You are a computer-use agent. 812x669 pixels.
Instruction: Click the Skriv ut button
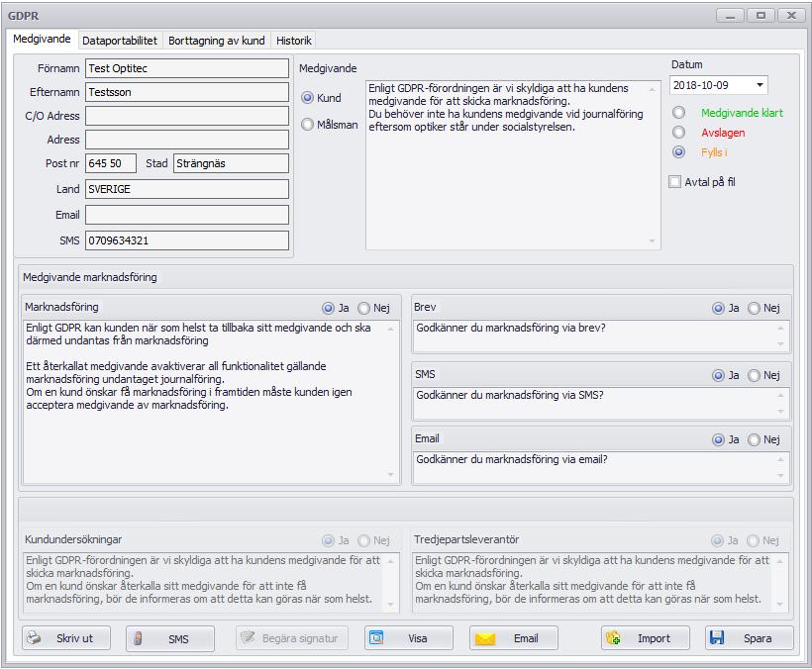click(66, 638)
